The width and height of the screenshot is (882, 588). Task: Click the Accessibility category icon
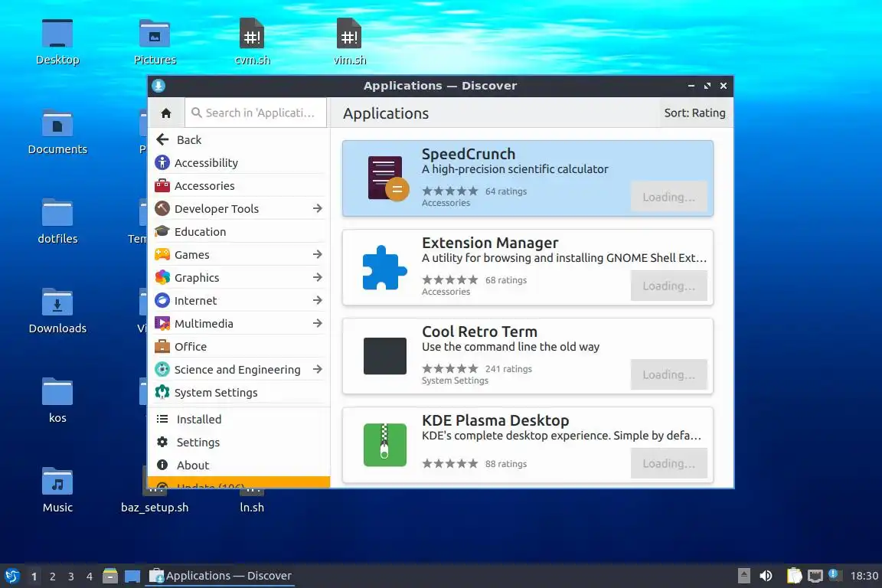point(162,162)
